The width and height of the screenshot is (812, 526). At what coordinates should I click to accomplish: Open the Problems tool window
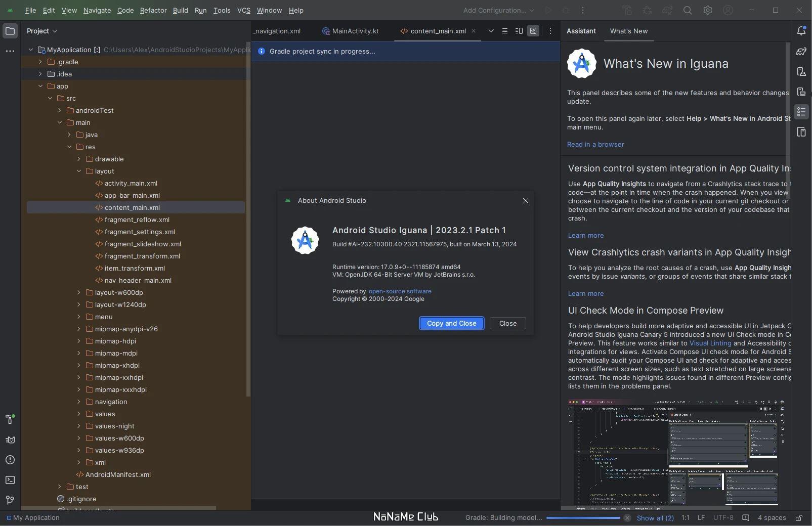pyautogui.click(x=10, y=460)
